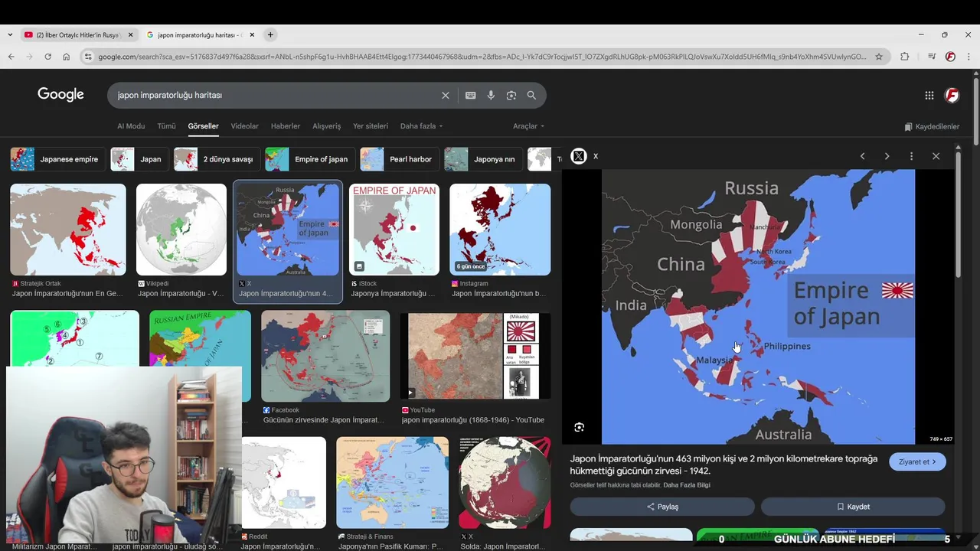Screen dimensions: 980x551
Task: Click the magnifier search icon
Action: pyautogui.click(x=531, y=96)
